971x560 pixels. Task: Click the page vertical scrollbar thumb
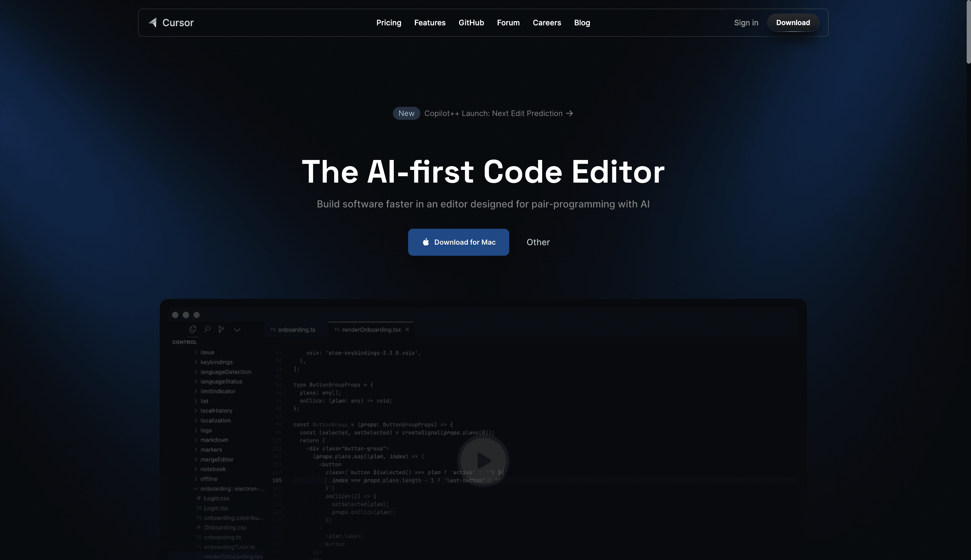pyautogui.click(x=968, y=32)
